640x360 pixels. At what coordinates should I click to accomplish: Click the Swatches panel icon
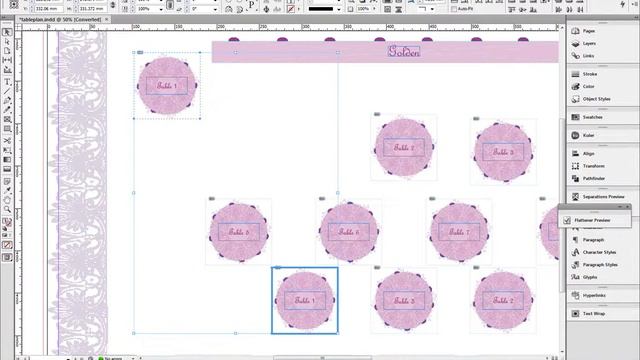[575, 117]
